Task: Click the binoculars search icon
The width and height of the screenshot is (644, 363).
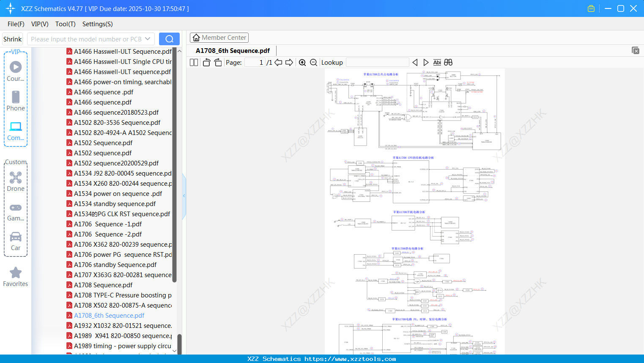Action: [x=448, y=62]
